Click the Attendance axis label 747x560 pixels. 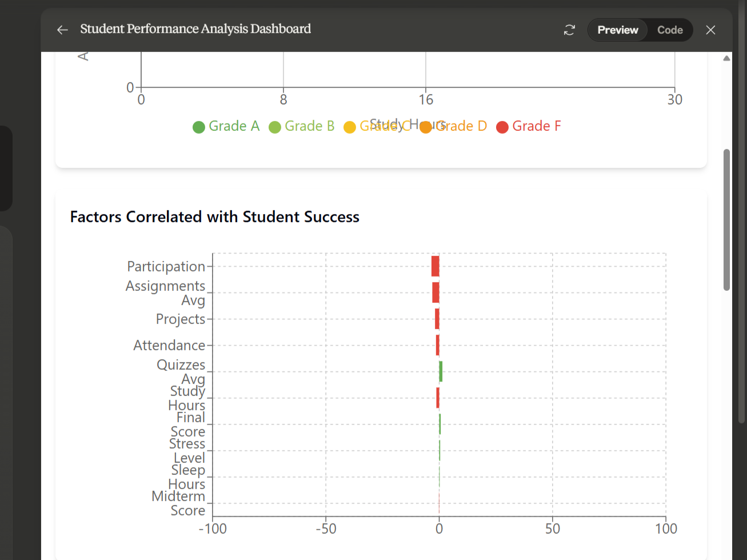pyautogui.click(x=169, y=345)
